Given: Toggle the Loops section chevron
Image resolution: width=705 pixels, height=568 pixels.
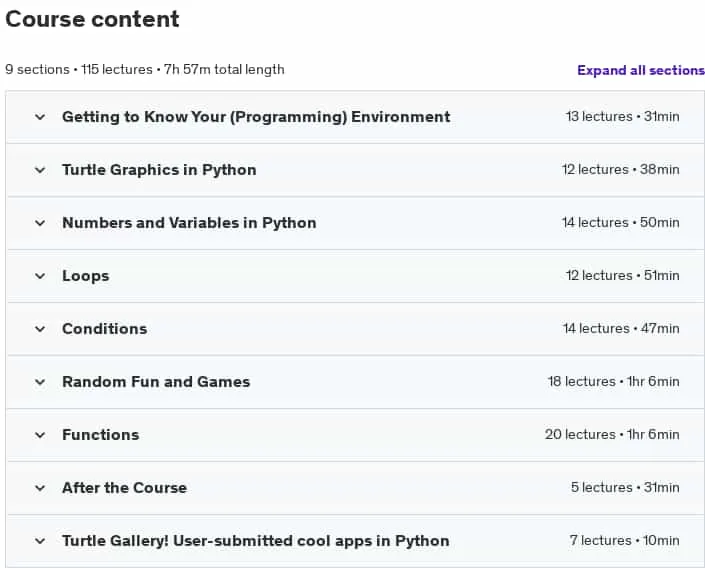Looking at the screenshot, I should (40, 276).
